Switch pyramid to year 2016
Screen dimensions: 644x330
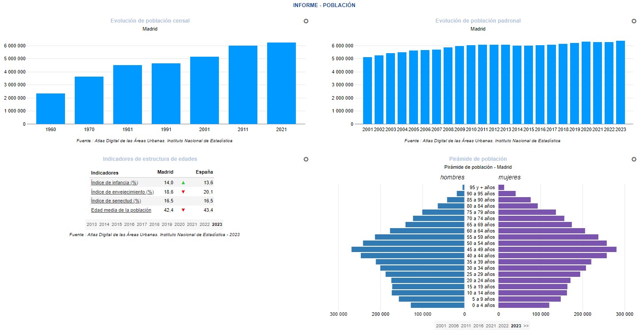click(x=478, y=326)
